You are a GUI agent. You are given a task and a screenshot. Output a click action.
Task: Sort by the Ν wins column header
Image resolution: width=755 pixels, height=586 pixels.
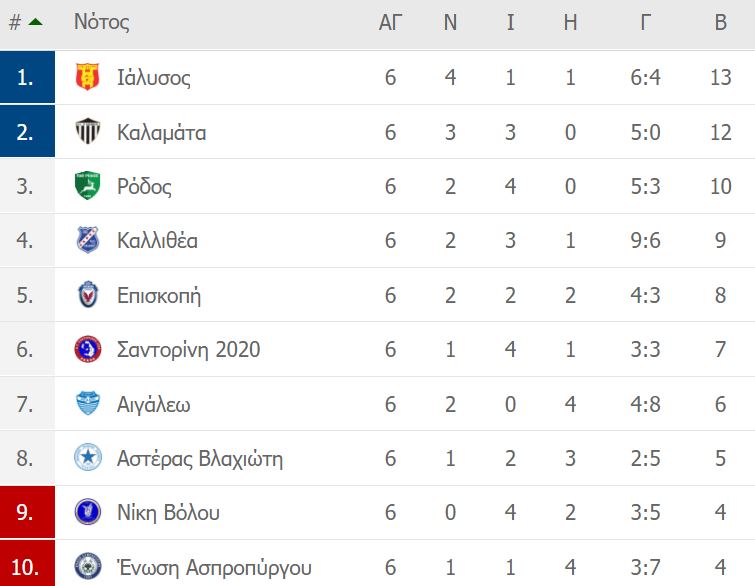pos(450,22)
